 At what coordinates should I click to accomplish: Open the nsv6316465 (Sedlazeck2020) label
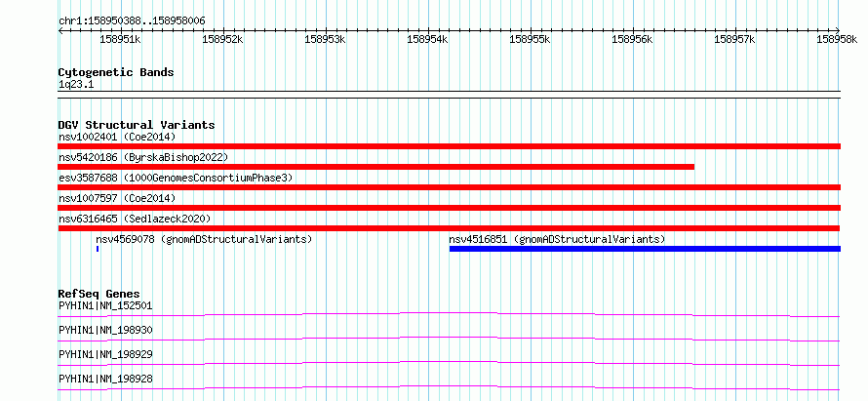point(135,219)
